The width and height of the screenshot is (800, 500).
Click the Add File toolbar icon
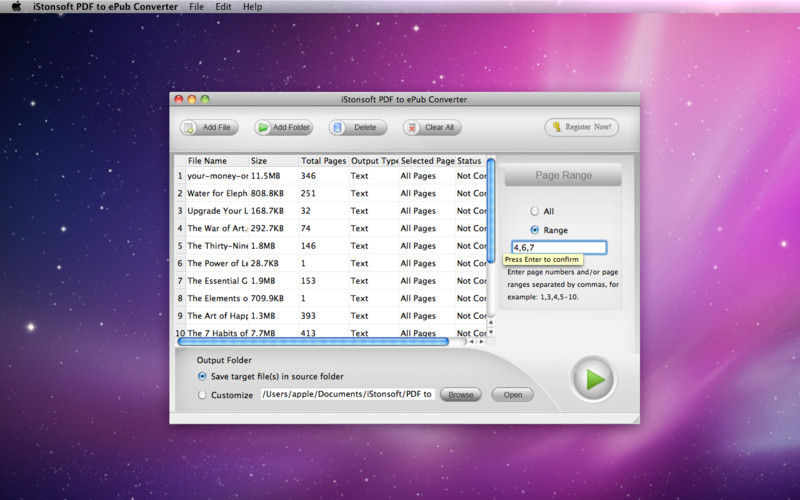(x=191, y=128)
